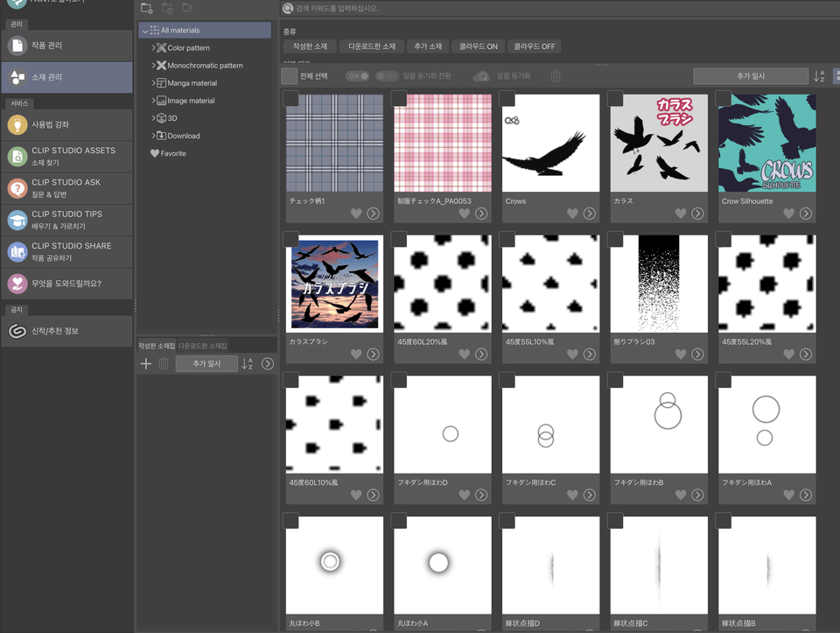Collapse the All materials tree node
The width and height of the screenshot is (840, 633).
pyautogui.click(x=145, y=32)
